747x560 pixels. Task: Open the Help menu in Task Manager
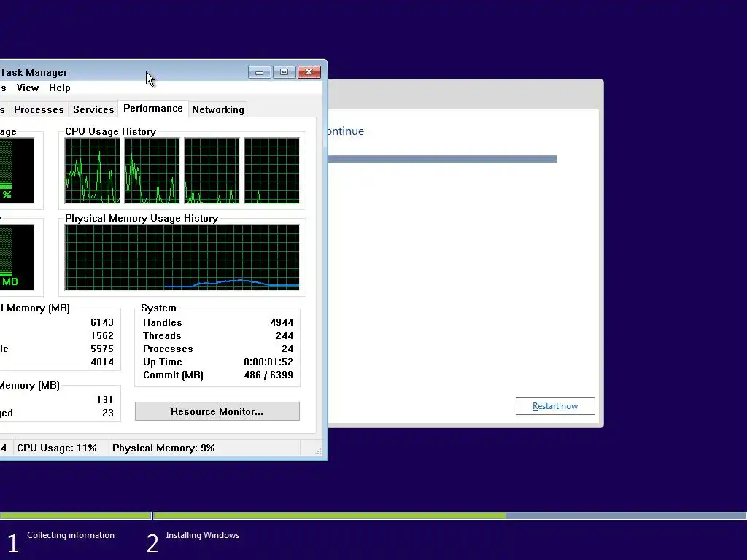click(60, 87)
